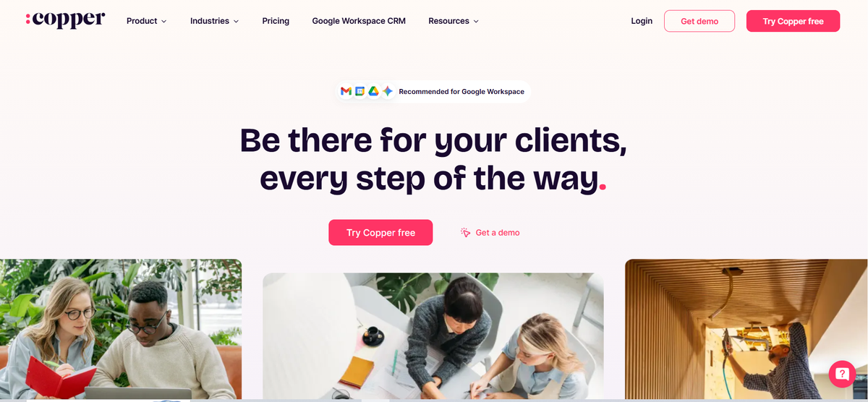Screen dimensions: 868x402
Task: Expand the Resources dropdown menu
Action: pos(454,21)
